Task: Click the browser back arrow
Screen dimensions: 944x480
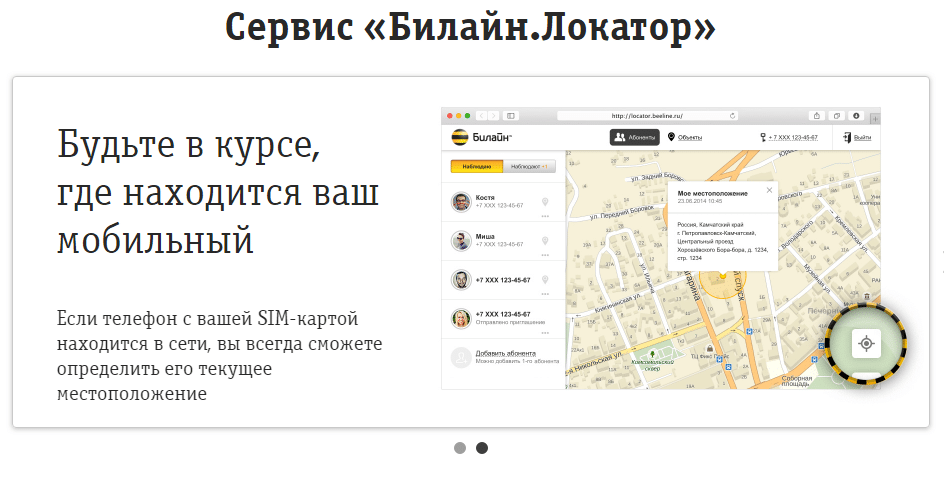Action: [x=482, y=116]
